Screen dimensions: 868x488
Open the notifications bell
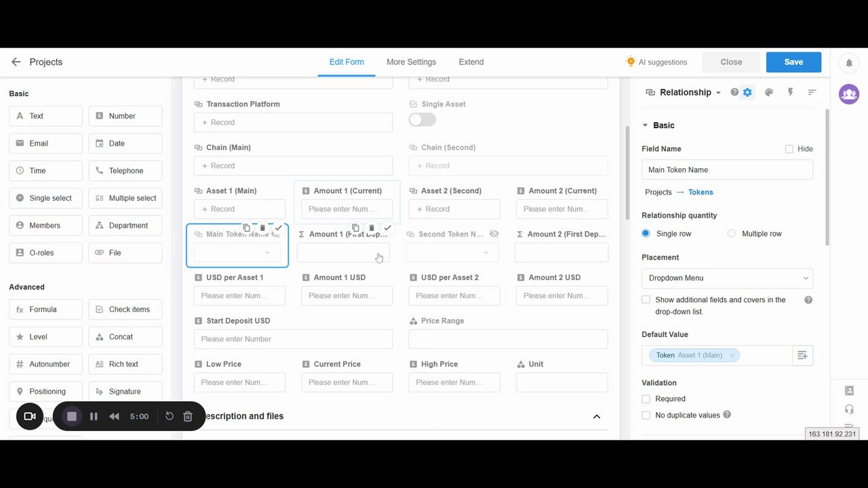[x=849, y=63]
